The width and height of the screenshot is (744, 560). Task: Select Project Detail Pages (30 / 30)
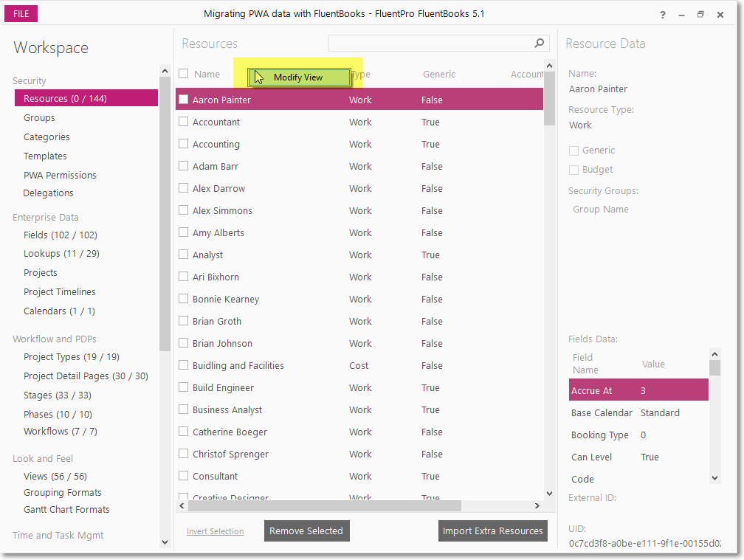click(86, 376)
